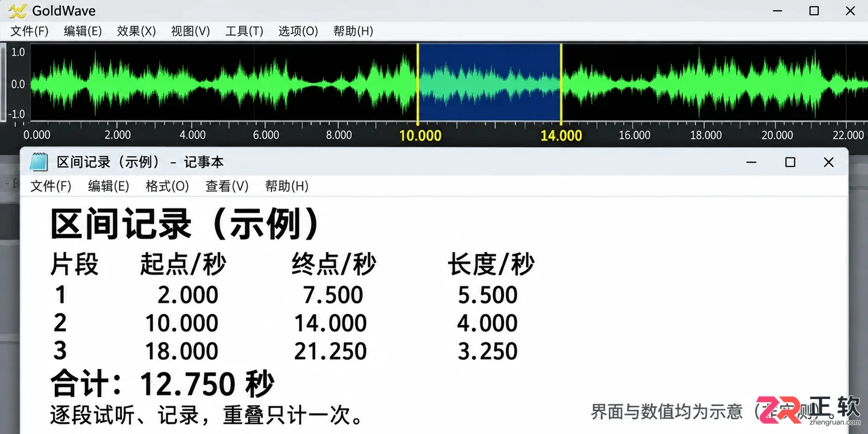Click the 合计：12.750 秒 total line
Screen dimensions: 868x434
[163, 383]
